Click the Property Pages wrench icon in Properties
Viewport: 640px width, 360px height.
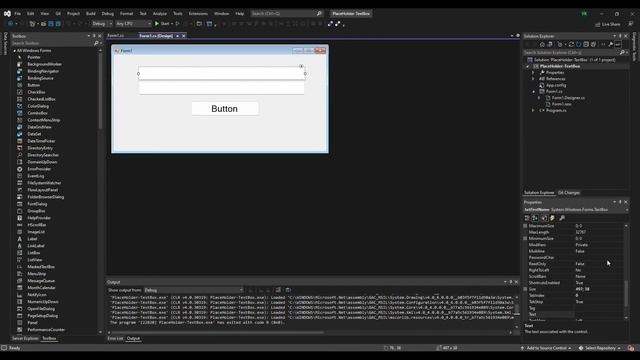click(x=562, y=218)
